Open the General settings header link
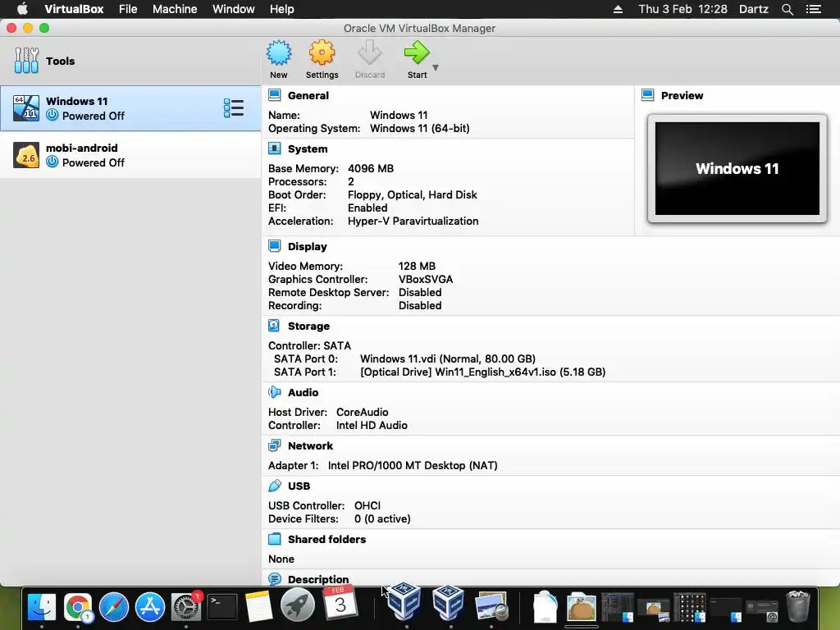The width and height of the screenshot is (840, 630). tap(308, 95)
